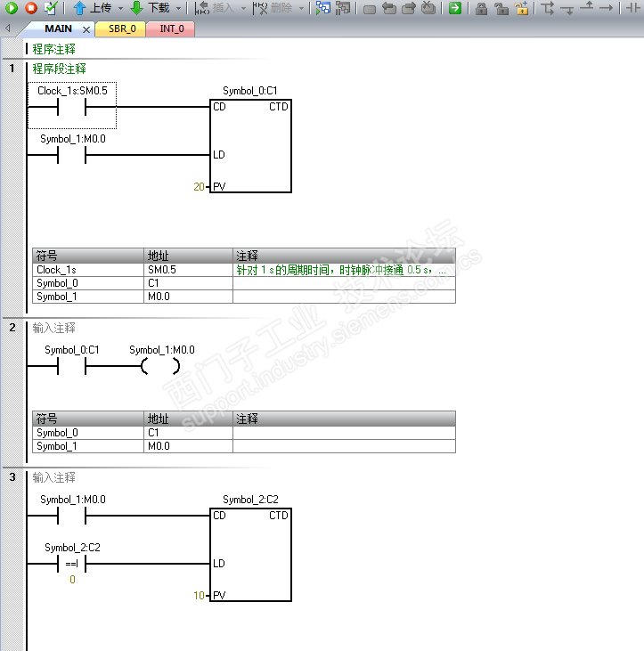Select the Clock_1s:SM0.5 contact
The image size is (644, 651).
(x=72, y=107)
